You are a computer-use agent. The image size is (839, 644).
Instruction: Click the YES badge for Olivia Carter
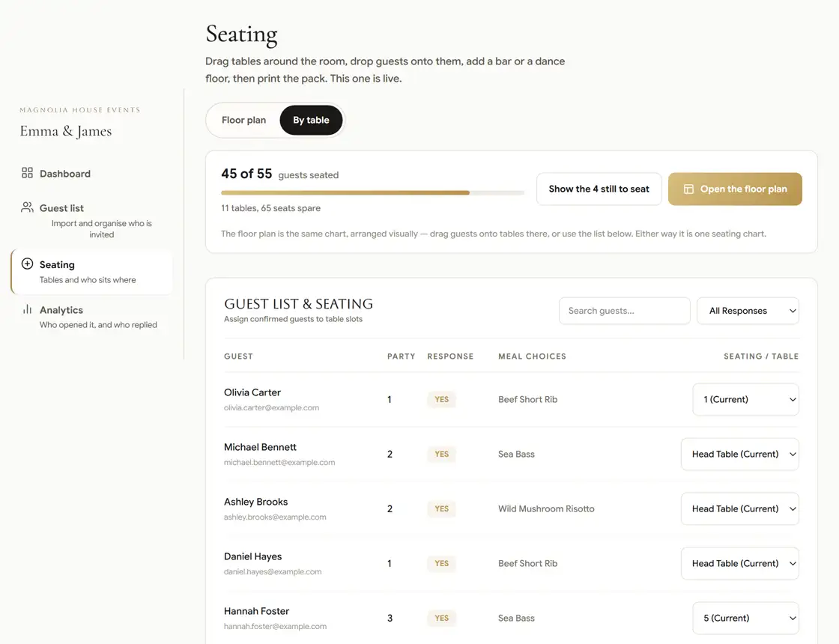441,400
